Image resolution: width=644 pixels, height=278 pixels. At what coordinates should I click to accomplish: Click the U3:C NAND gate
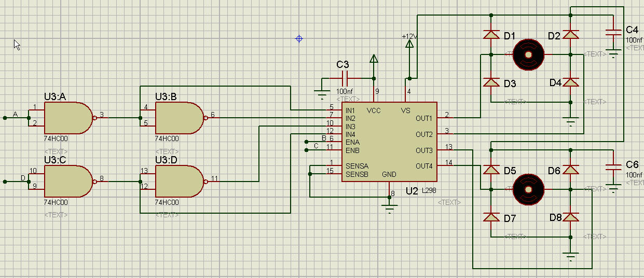[67, 182]
